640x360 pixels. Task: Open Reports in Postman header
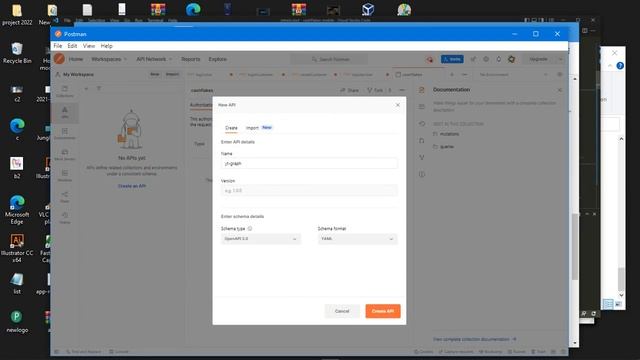(x=191, y=59)
